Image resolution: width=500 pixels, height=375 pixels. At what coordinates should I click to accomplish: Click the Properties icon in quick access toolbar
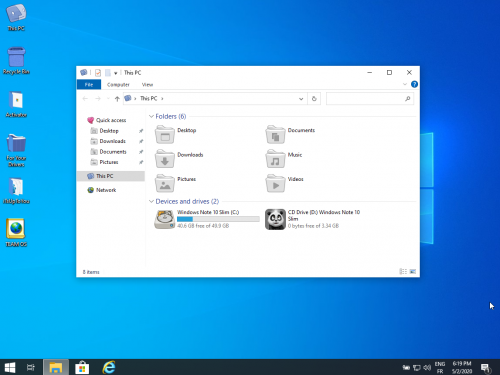point(98,73)
